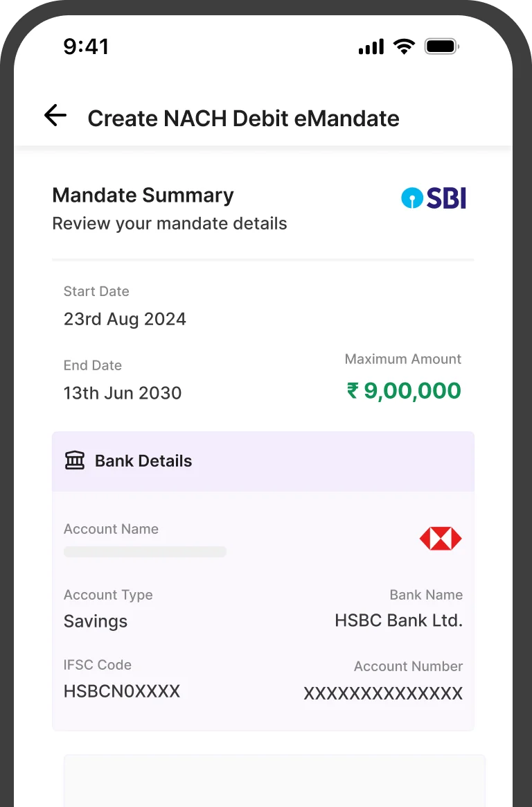532x807 pixels.
Task: Tap the back arrow icon
Action: pos(55,116)
